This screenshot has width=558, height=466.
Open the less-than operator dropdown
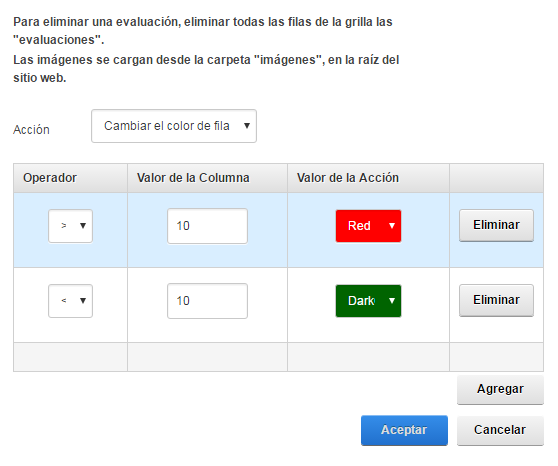click(70, 301)
